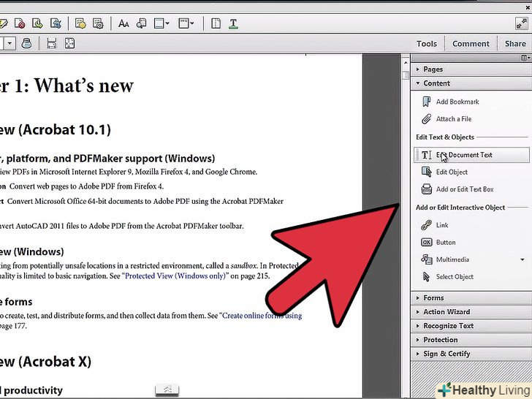
Task: Click the '(Acrobat 10.1)' heading text
Action: [64, 130]
